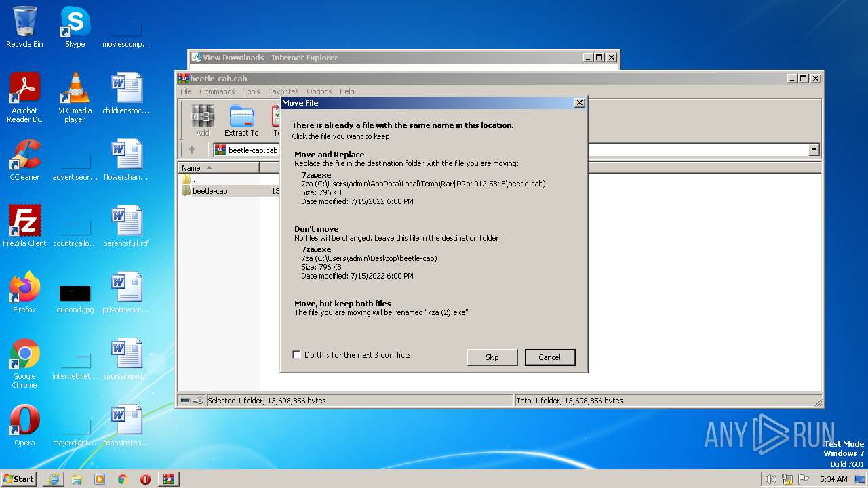Open the Help menu

click(x=347, y=91)
